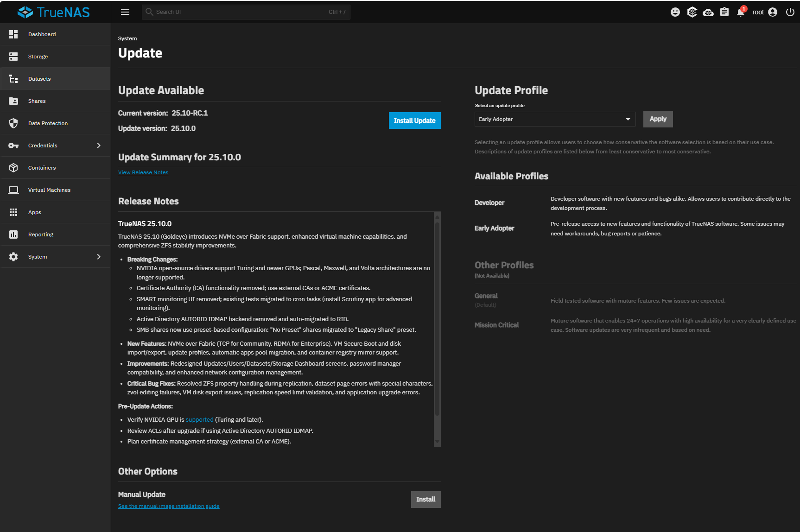Click the power button icon
800x532 pixels.
pyautogui.click(x=790, y=12)
